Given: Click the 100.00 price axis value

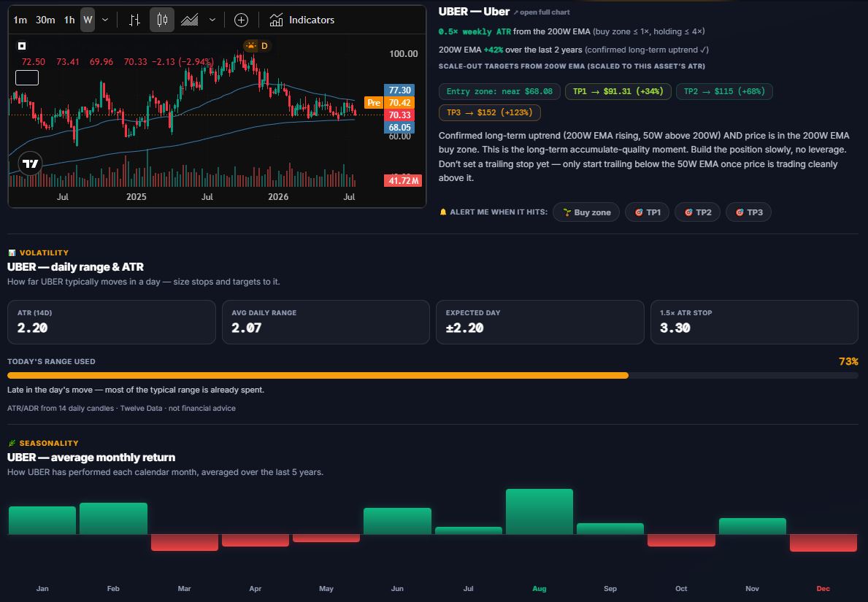Looking at the screenshot, I should [x=404, y=54].
